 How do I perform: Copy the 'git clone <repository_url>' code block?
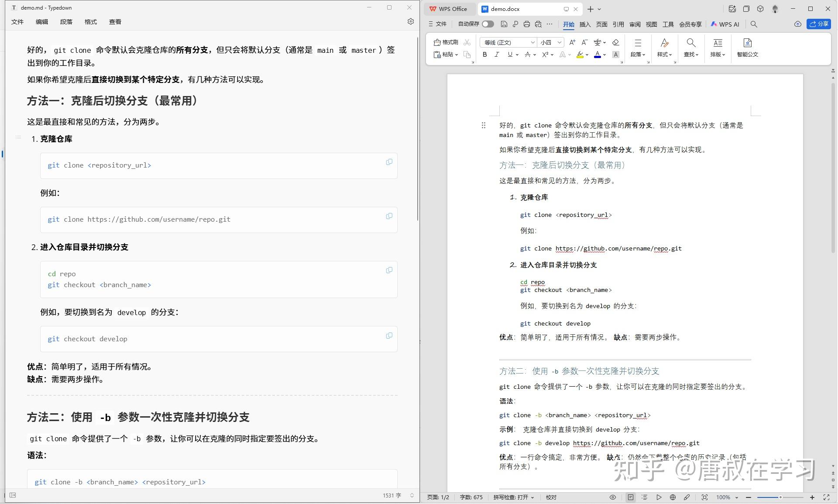point(388,162)
